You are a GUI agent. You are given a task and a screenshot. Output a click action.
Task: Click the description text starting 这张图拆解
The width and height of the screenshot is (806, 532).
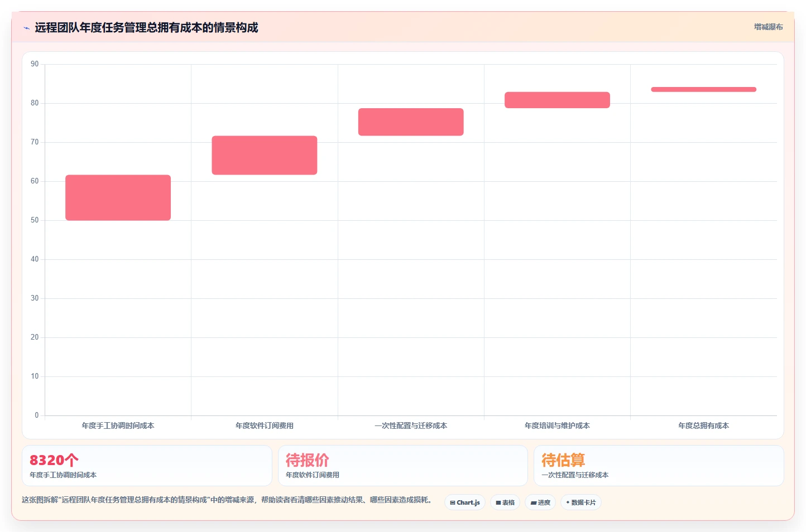click(x=227, y=500)
